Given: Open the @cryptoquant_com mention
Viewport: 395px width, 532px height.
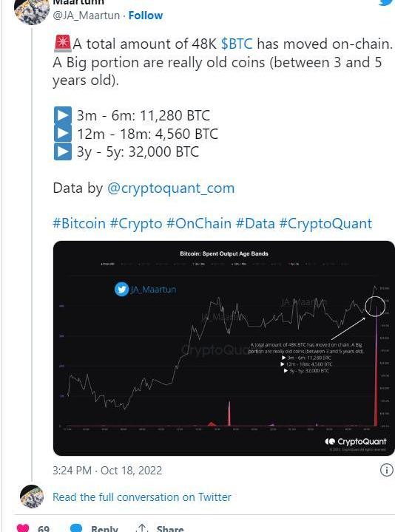Looking at the screenshot, I should click(x=171, y=188).
